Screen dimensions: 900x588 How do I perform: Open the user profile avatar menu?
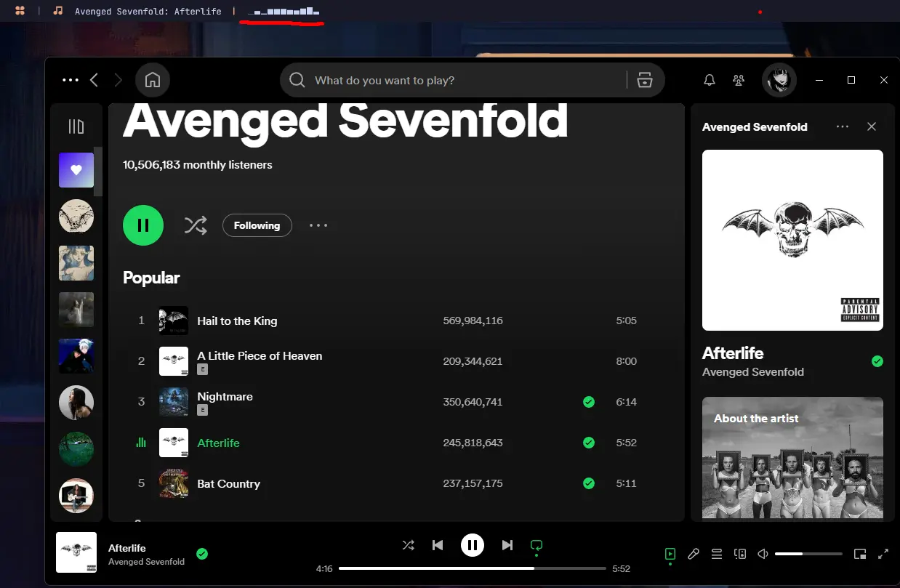[x=779, y=80]
